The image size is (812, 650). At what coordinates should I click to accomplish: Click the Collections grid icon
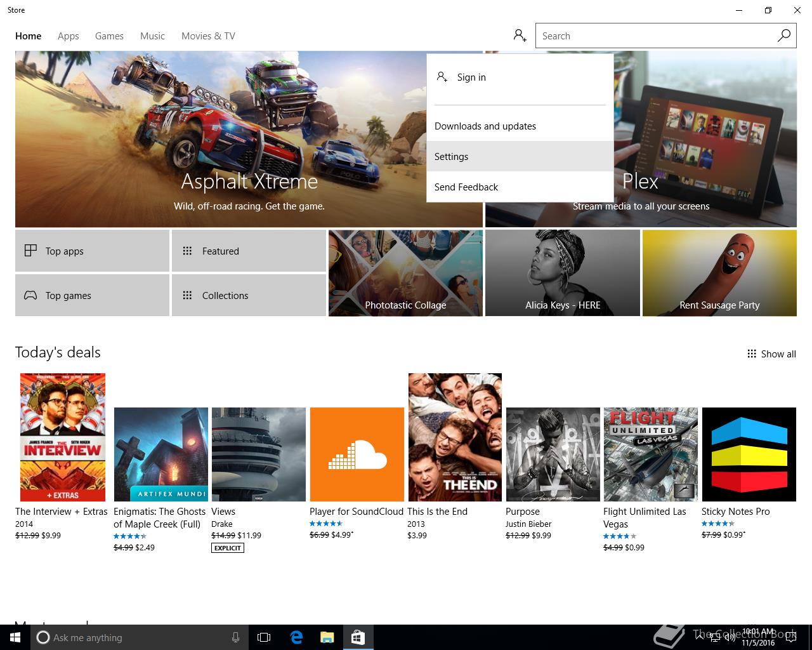click(187, 295)
